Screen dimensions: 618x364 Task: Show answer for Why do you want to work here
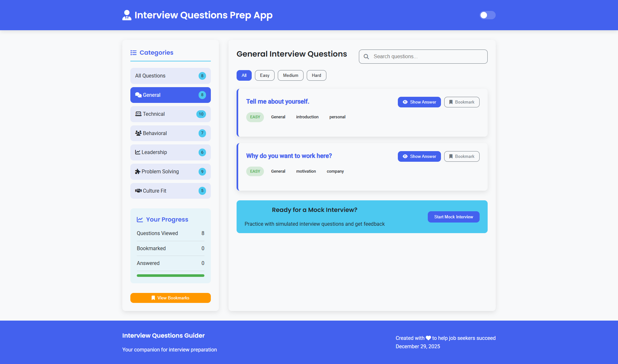point(419,156)
